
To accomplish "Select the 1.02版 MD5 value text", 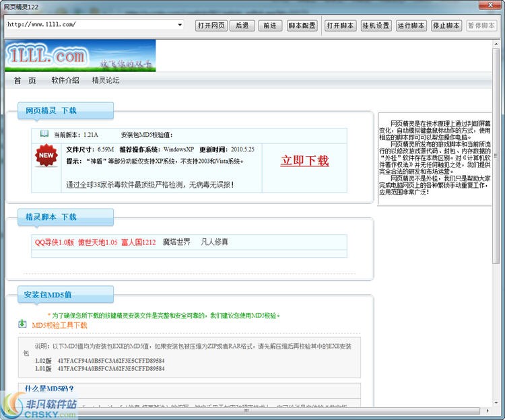I will pyautogui.click(x=111, y=361).
